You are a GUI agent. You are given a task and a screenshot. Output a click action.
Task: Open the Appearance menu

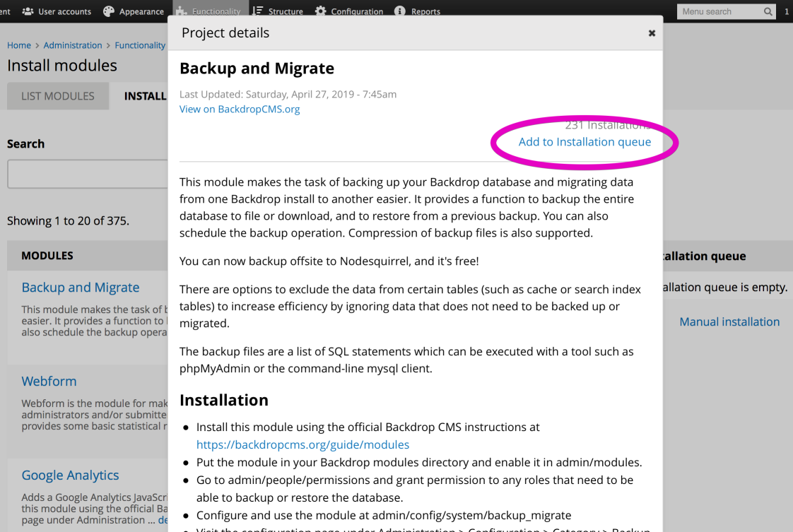(x=141, y=11)
